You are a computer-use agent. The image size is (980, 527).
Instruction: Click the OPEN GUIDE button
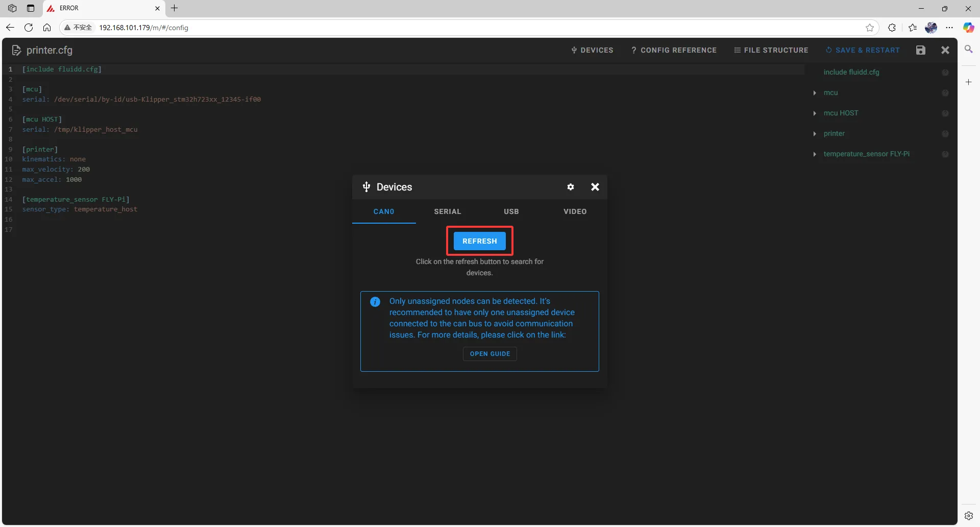tap(489, 354)
